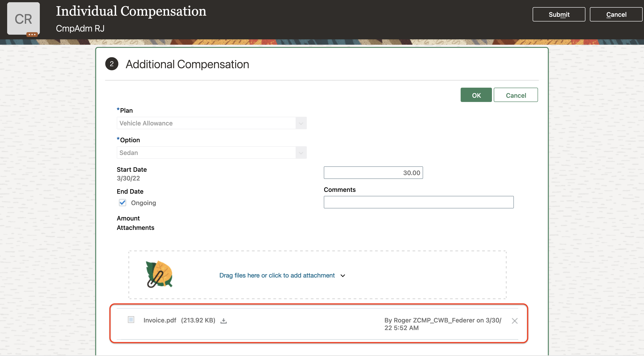
Task: Open the add attachment options chevron
Action: click(x=343, y=275)
